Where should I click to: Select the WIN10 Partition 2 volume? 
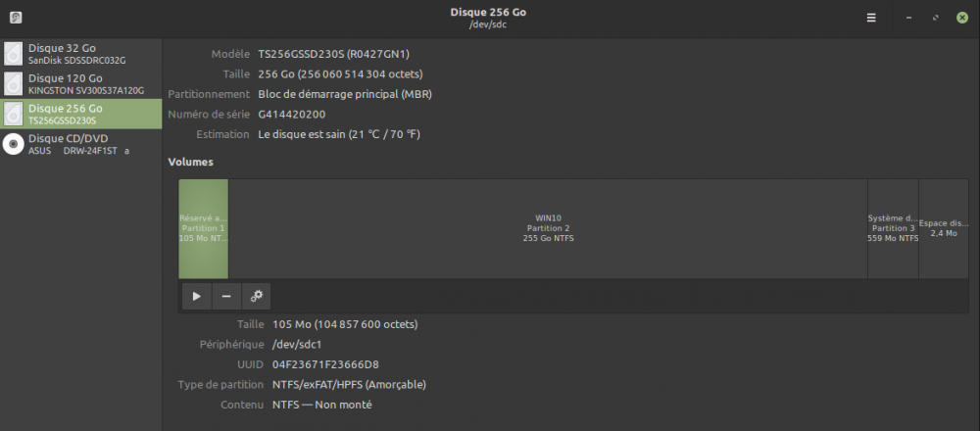coord(548,228)
